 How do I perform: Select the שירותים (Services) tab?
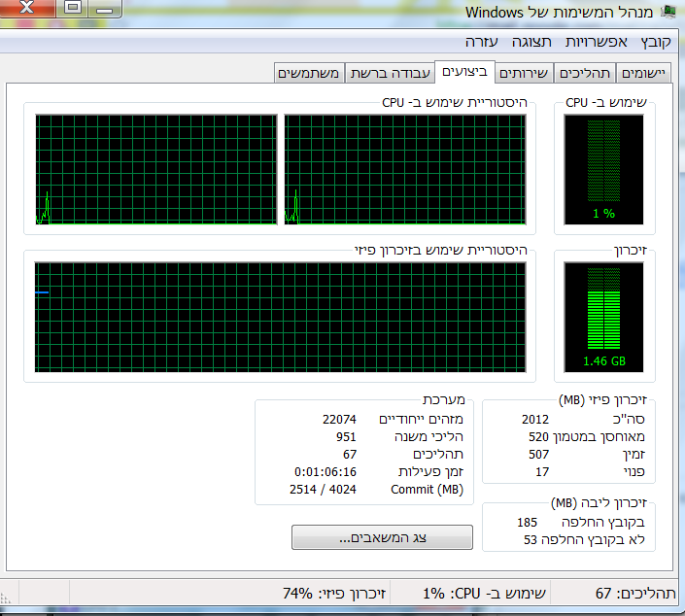(x=525, y=73)
